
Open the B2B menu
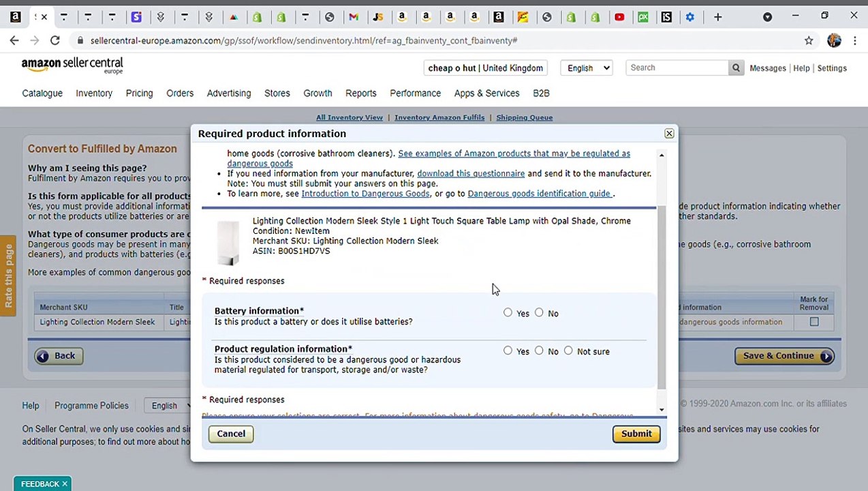[541, 93]
